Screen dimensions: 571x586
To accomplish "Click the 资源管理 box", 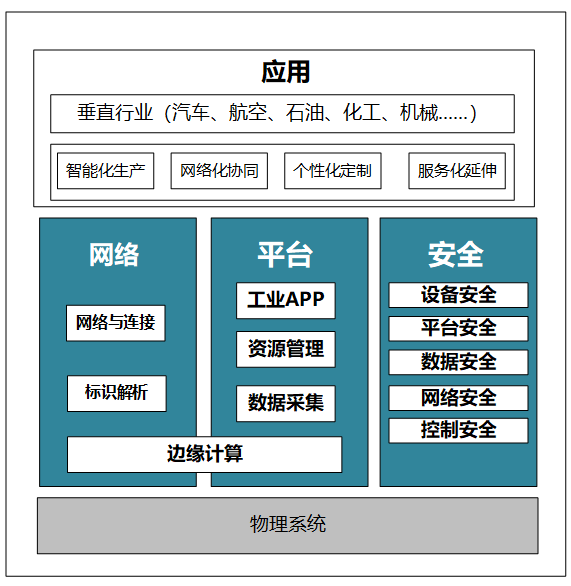I will tap(286, 349).
